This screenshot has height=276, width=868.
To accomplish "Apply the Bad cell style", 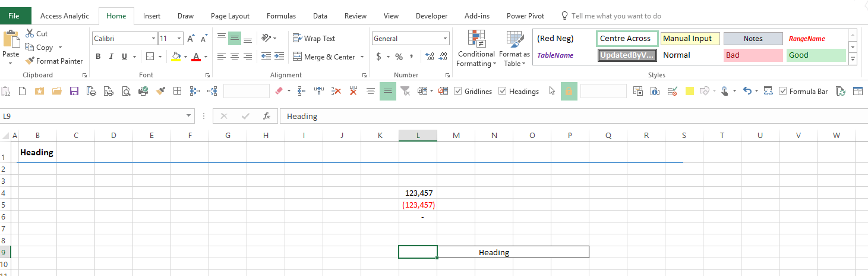I will click(x=753, y=55).
